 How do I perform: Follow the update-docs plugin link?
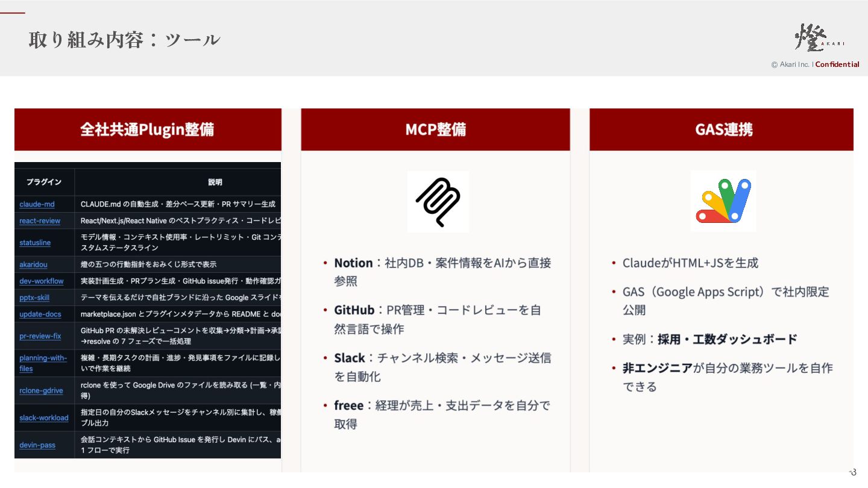click(40, 314)
